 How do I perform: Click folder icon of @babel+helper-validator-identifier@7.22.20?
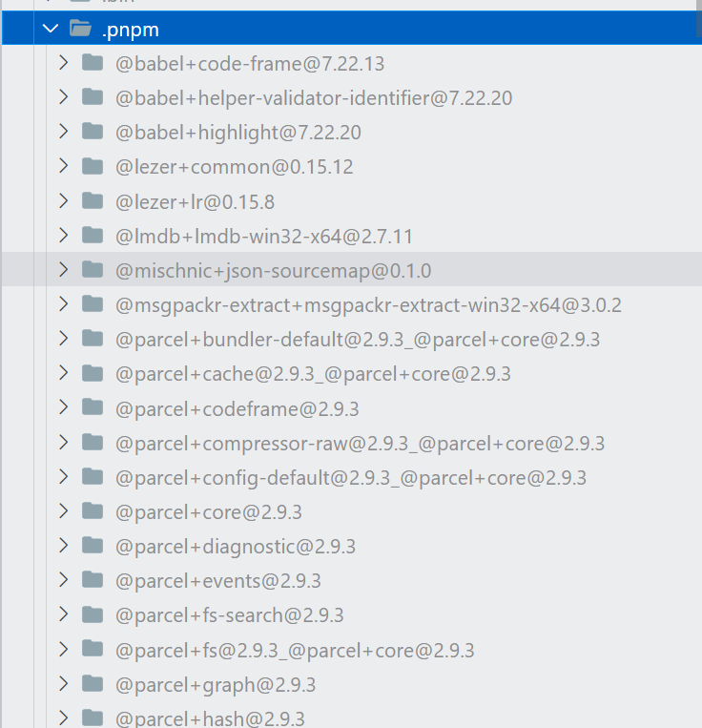point(93,96)
